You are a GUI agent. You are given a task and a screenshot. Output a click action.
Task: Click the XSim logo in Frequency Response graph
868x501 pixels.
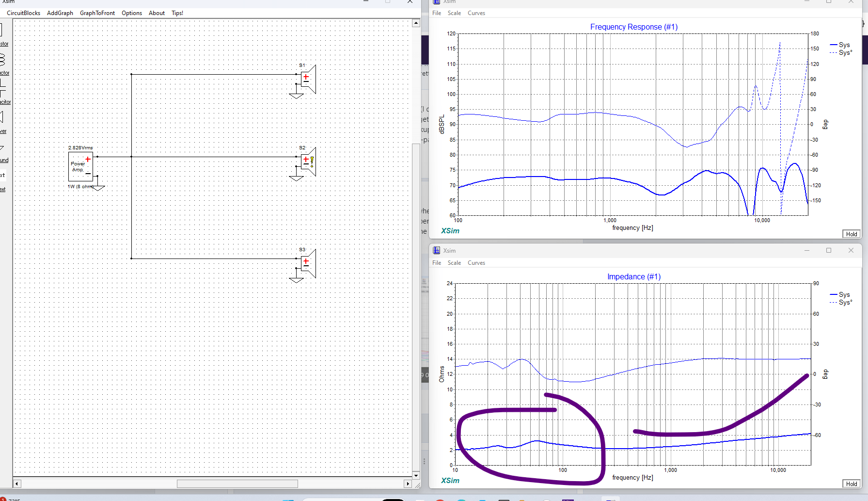450,231
